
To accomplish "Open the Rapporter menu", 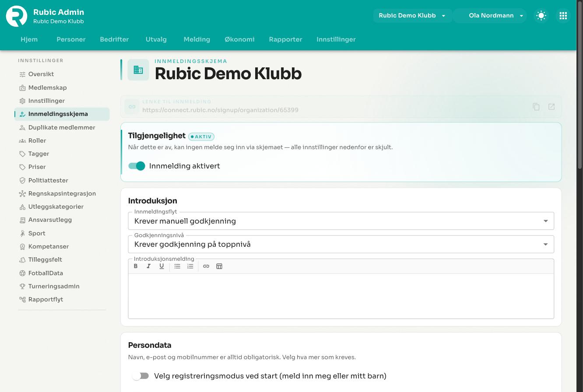I will pyautogui.click(x=285, y=39).
